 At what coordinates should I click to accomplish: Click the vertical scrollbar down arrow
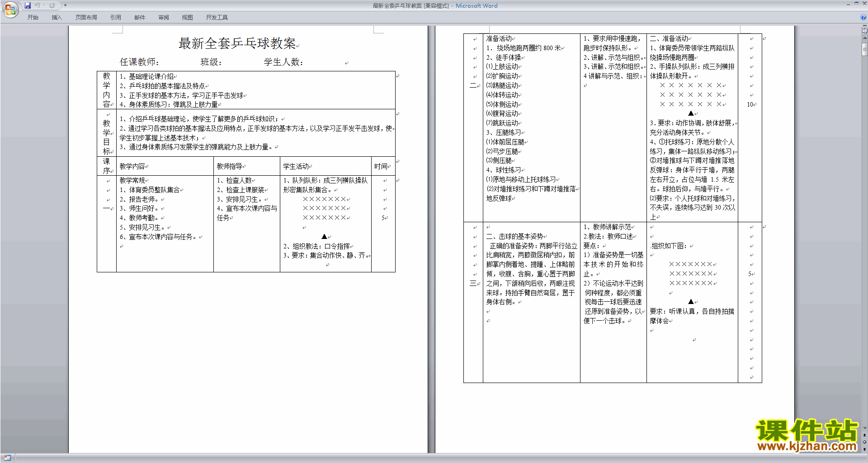865,428
